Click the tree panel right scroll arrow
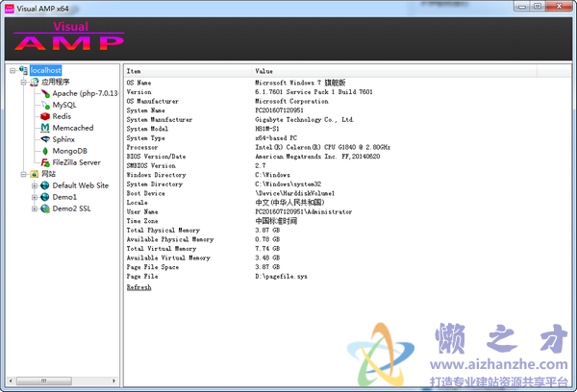Image resolution: width=577 pixels, height=392 pixels. 113,380
